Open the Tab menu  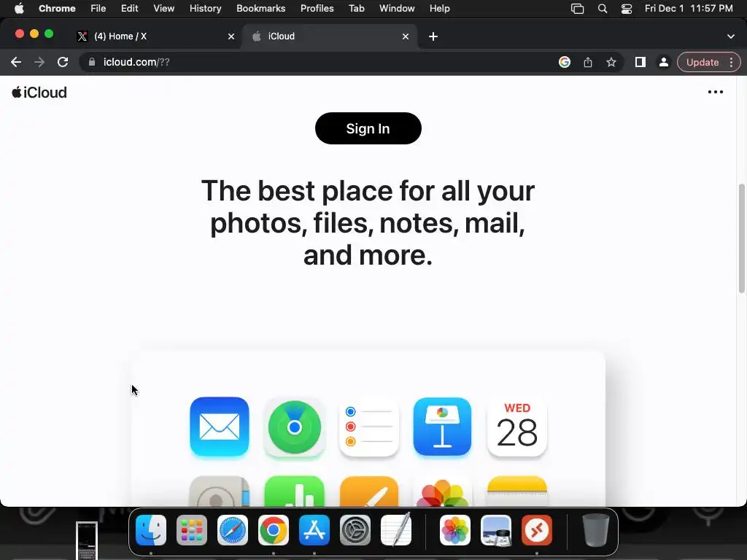tap(356, 9)
